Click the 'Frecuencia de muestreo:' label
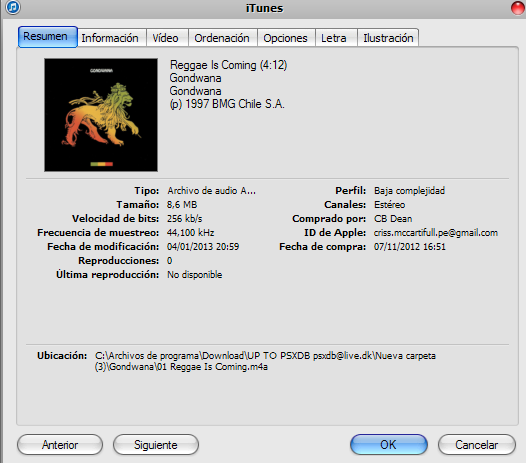The image size is (526, 463). [x=98, y=233]
